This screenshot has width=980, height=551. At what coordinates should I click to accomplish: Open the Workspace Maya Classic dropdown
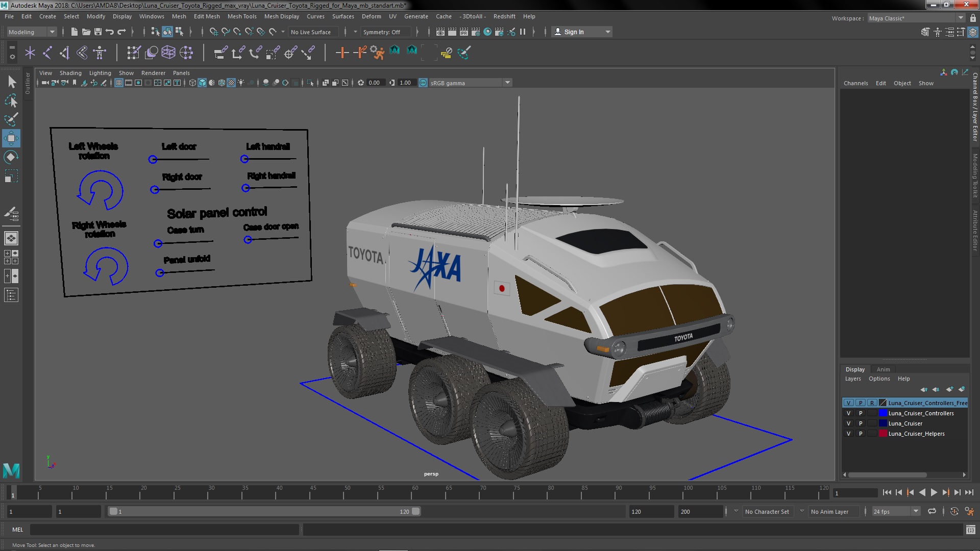pos(916,18)
